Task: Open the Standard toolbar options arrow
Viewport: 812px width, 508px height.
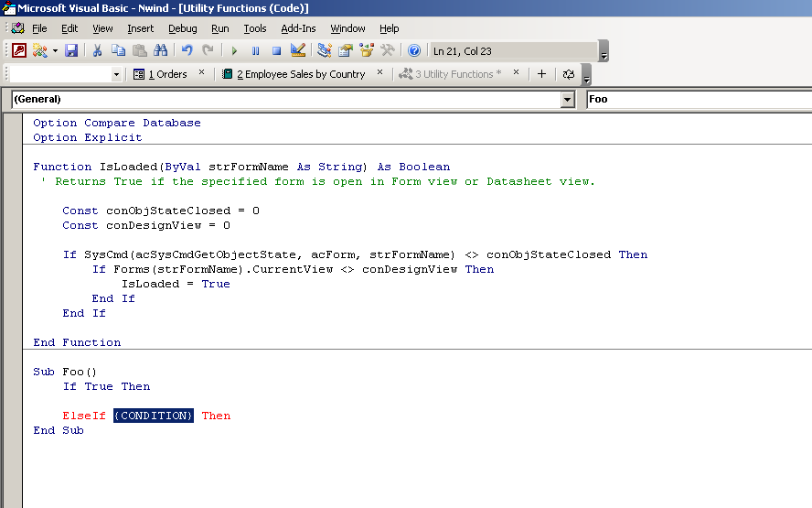Action: point(604,51)
